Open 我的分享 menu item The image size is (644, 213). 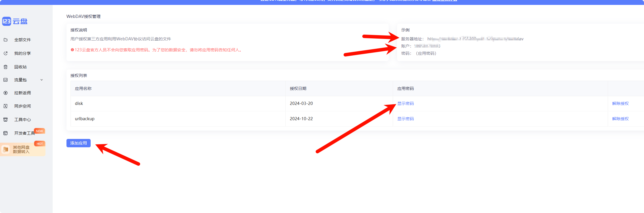(22, 53)
